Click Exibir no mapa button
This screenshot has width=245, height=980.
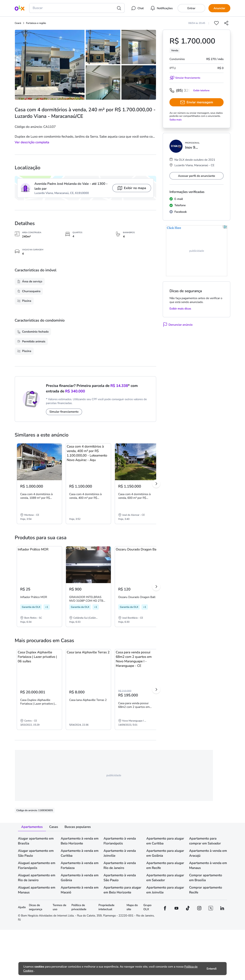pos(132,188)
